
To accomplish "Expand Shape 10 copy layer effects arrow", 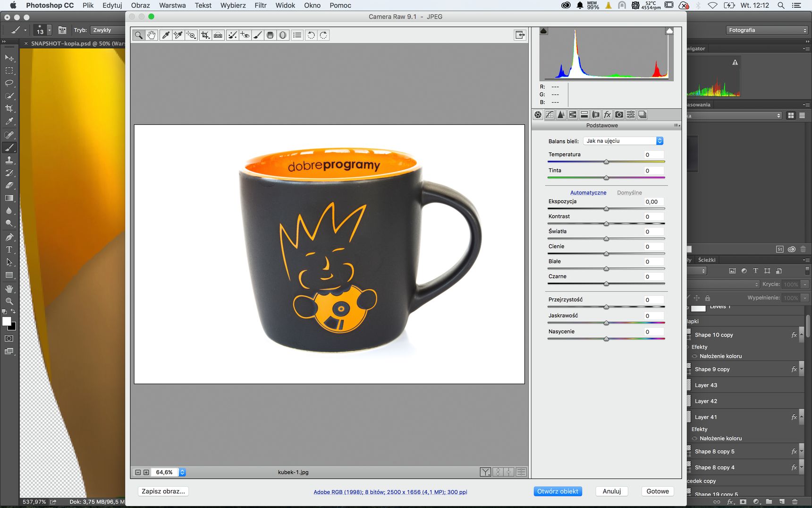I will click(801, 335).
